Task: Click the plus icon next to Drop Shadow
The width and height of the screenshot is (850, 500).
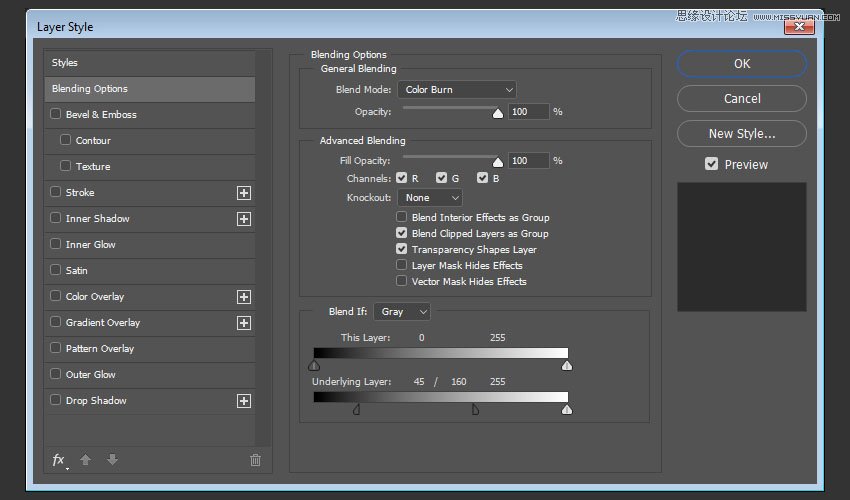Action: [x=243, y=401]
